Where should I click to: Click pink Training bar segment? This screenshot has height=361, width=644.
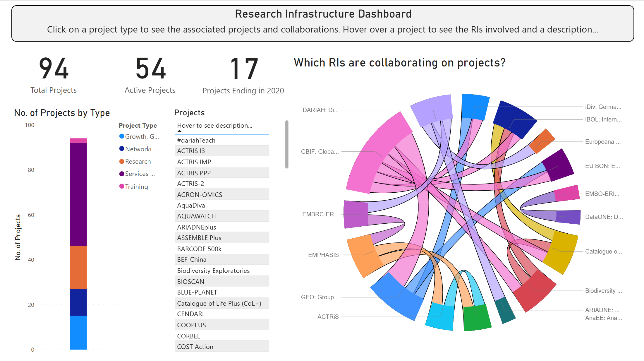(x=78, y=141)
